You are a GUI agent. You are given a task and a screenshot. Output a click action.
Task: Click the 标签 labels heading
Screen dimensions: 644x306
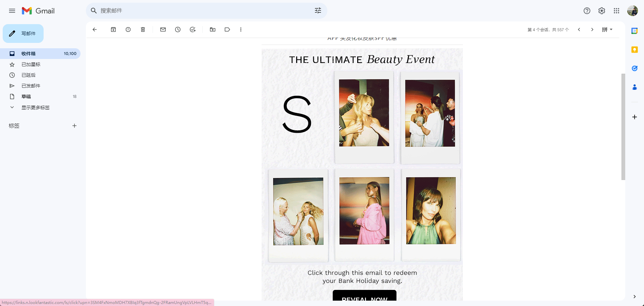[14, 126]
